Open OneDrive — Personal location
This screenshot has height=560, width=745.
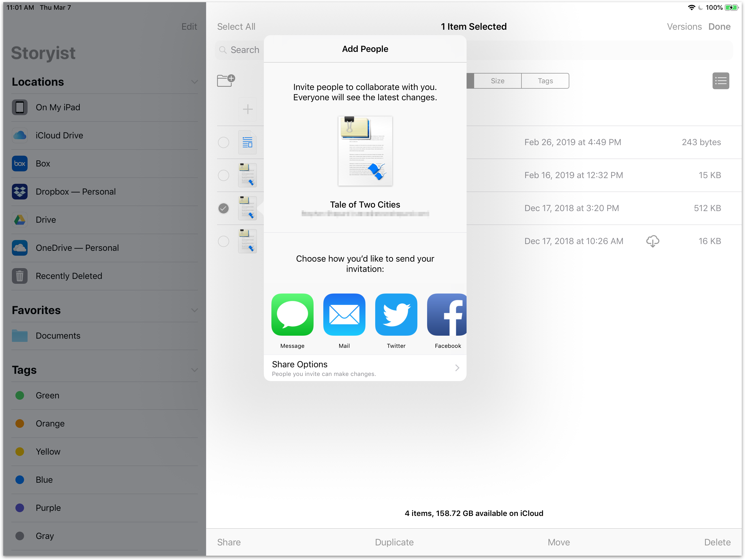104,248
